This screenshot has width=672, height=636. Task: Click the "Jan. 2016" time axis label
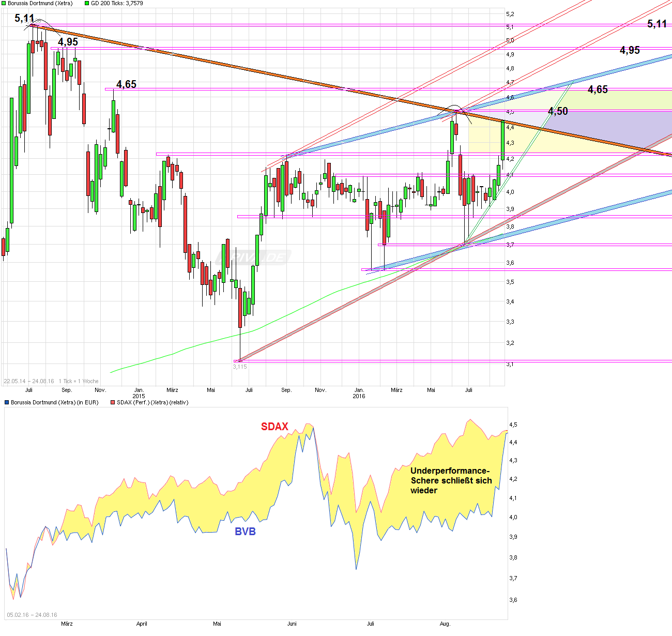(x=359, y=393)
